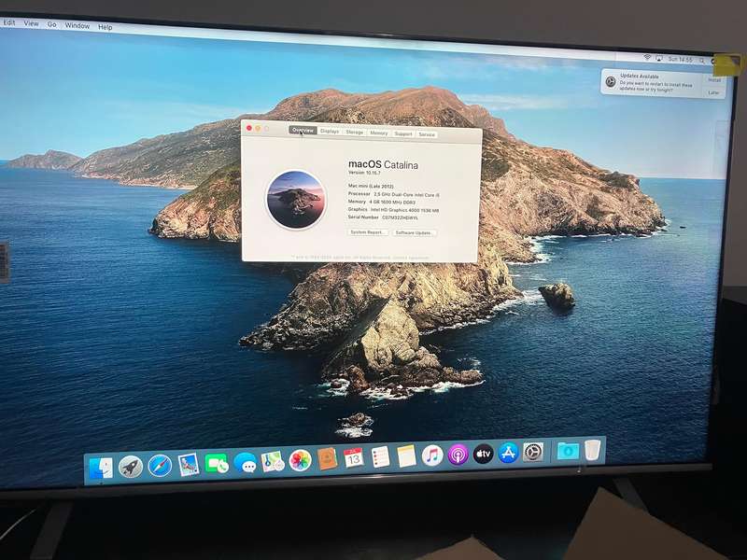
Task: Switch to the Service tab
Action: (427, 134)
